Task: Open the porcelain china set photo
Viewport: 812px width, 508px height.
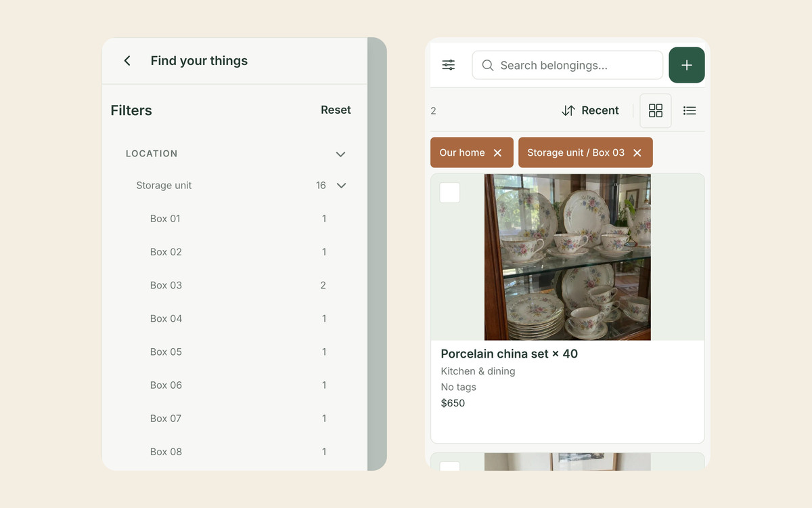Action: (568, 257)
